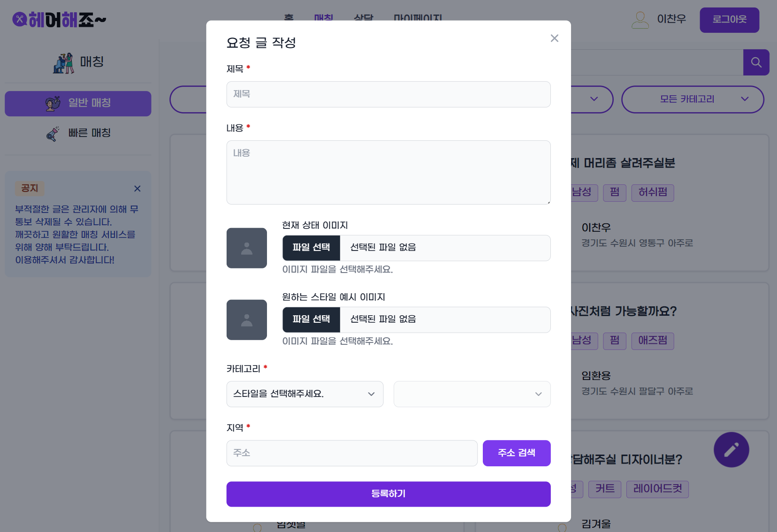The image size is (777, 532).
Task: Close the 요청 글 작성 dialog
Action: 555,38
